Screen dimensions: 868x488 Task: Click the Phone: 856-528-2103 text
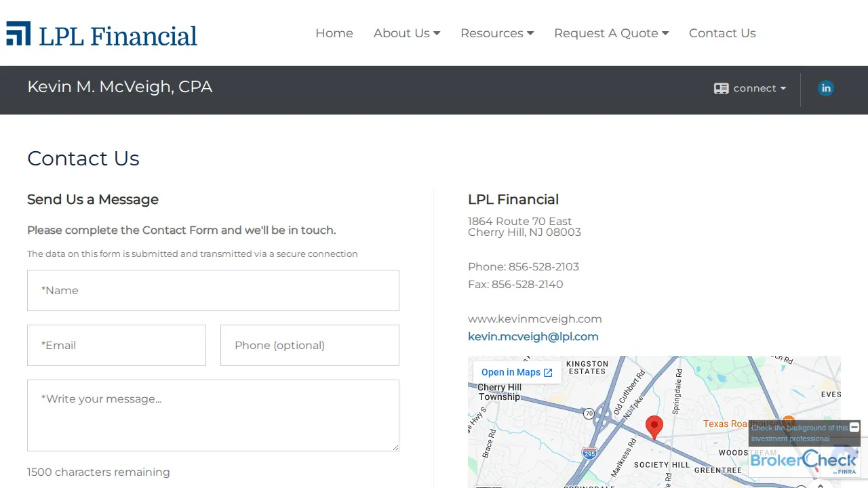[524, 266]
